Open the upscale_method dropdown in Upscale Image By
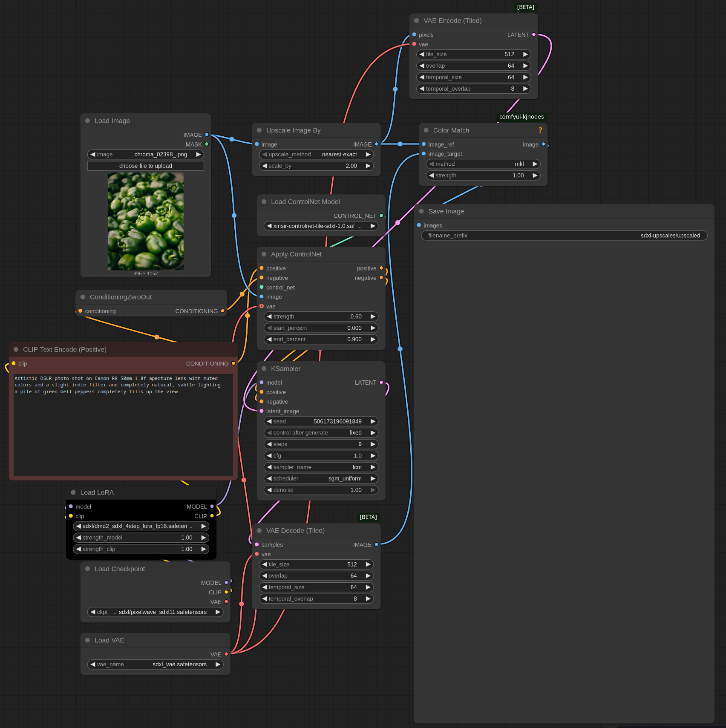Viewport: 726px width, 728px height. click(x=316, y=155)
